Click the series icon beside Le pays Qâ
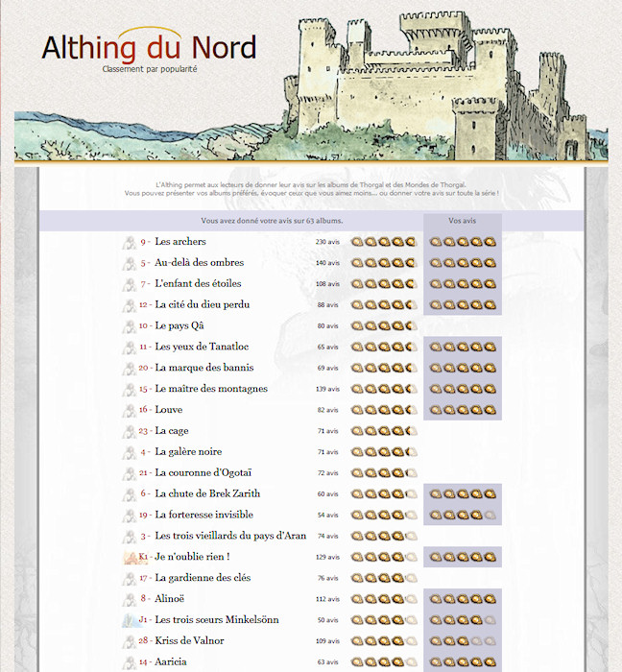The image size is (622, 672). pos(128,326)
